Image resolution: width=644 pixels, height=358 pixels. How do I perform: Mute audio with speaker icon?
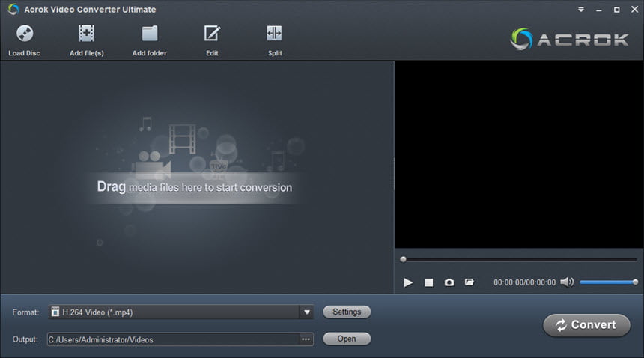tap(567, 282)
